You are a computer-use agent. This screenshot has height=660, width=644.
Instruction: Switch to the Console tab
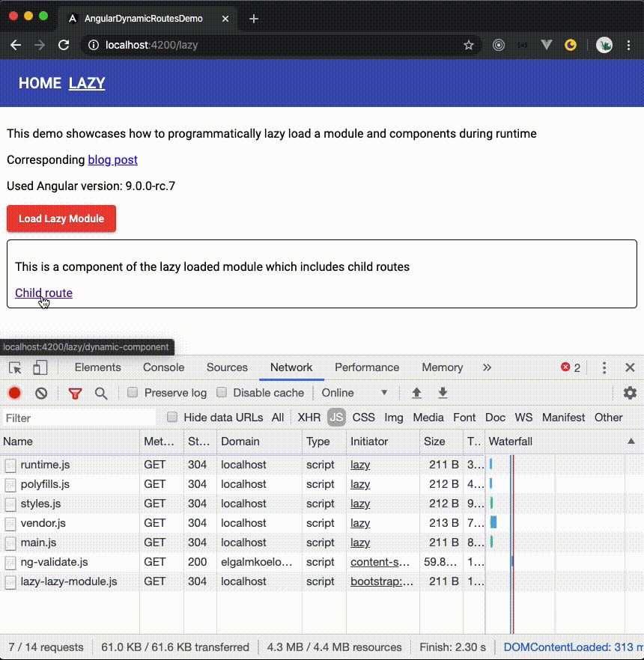coord(163,367)
